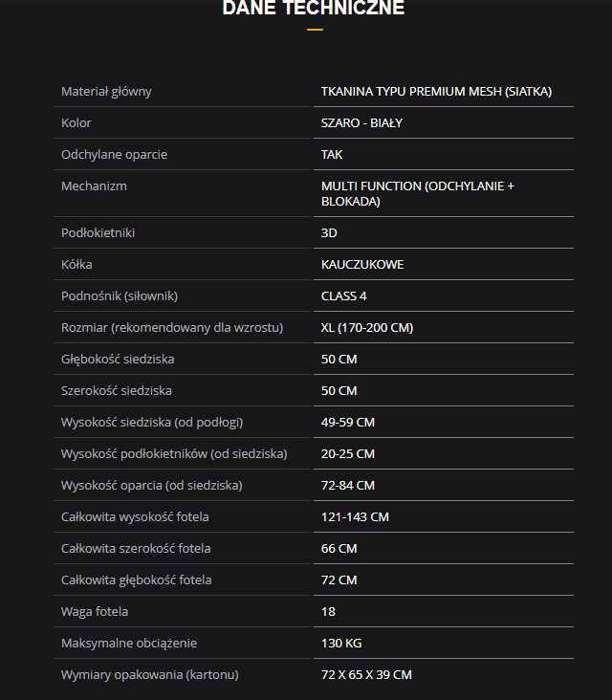Image resolution: width=612 pixels, height=700 pixels.
Task: Click the Wysokość podłokietników label
Action: coord(174,454)
